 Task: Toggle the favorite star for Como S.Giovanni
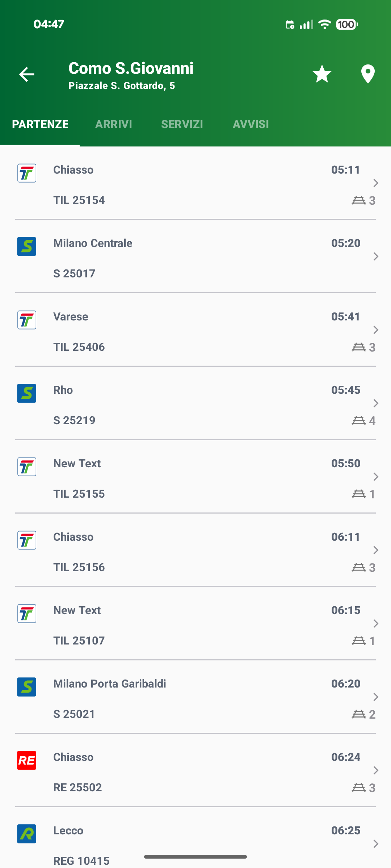click(x=322, y=74)
